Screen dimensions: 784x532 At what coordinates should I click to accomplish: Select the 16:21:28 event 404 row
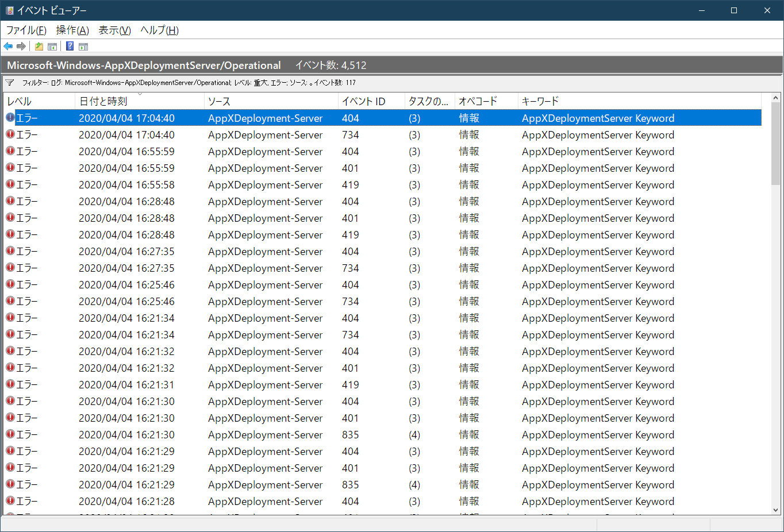[x=345, y=502]
